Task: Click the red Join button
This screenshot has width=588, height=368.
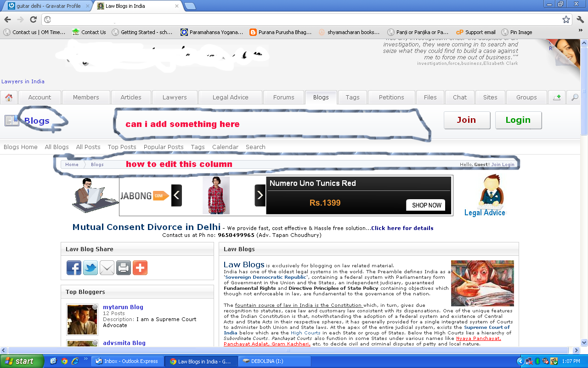Action: [x=466, y=120]
